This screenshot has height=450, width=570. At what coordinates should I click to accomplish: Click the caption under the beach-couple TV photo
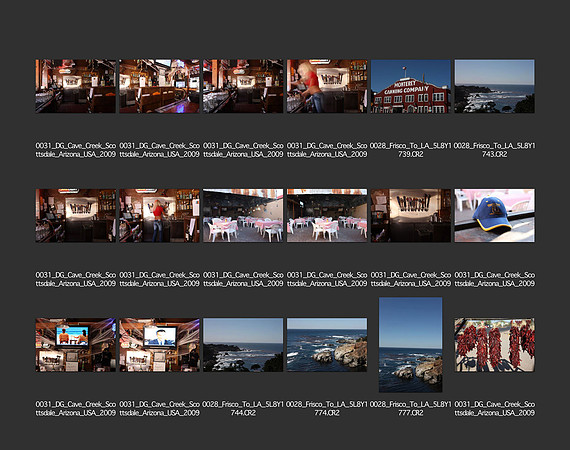(76, 409)
